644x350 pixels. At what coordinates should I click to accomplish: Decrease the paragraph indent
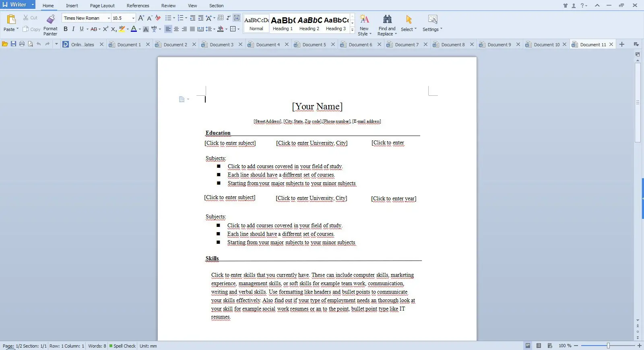click(193, 18)
